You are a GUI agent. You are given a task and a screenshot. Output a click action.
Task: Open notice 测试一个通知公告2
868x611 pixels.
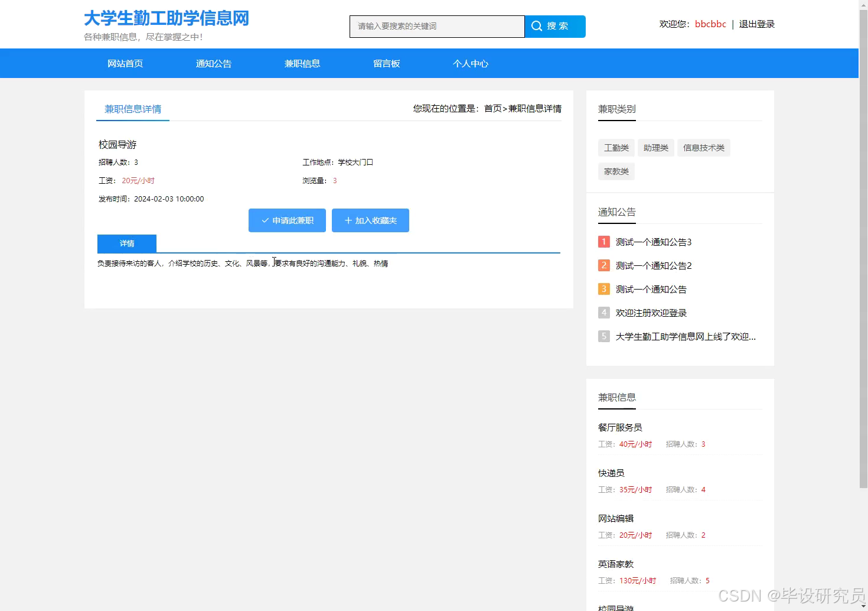click(654, 265)
